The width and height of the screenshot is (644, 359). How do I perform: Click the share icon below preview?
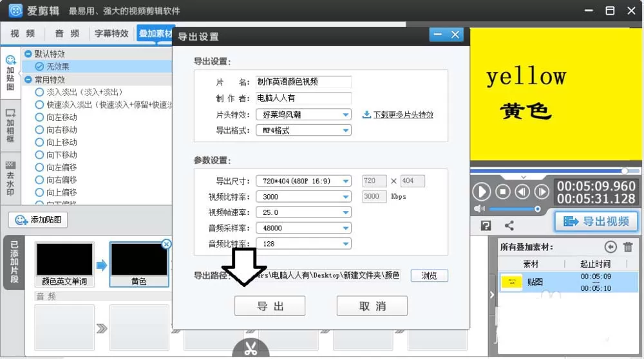click(x=509, y=225)
